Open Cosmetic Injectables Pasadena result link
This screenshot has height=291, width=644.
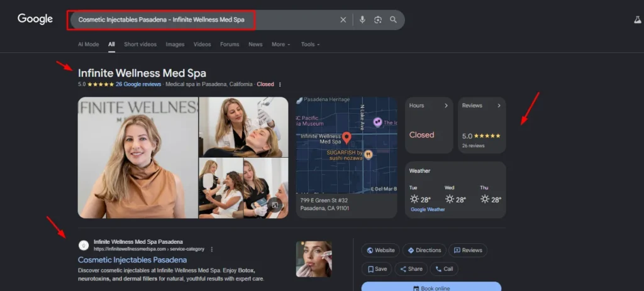132,260
